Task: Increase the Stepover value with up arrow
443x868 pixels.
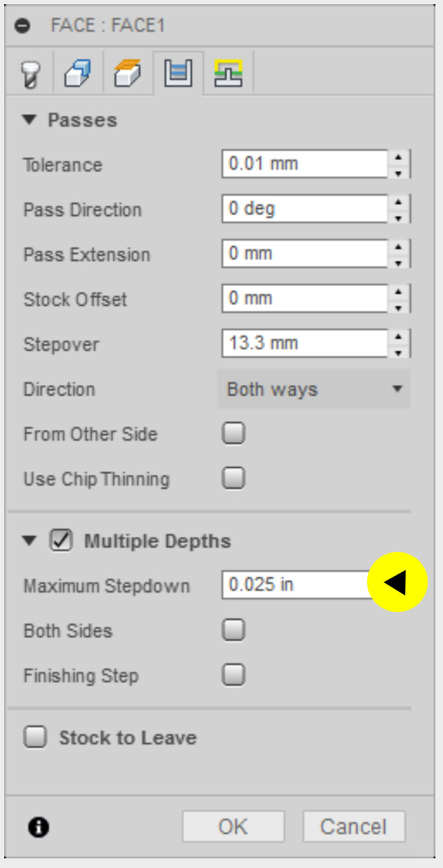Action: [x=398, y=336]
